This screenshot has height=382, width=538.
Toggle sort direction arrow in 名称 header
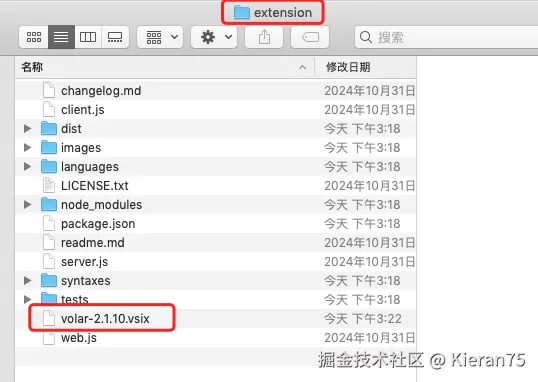pos(302,67)
